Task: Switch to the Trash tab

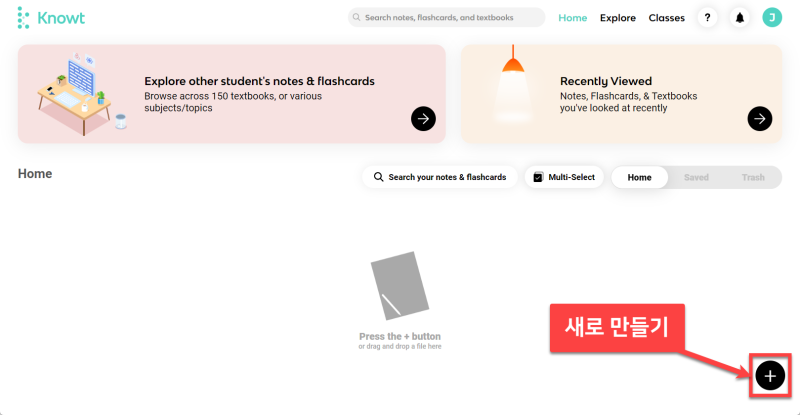Action: tap(753, 177)
